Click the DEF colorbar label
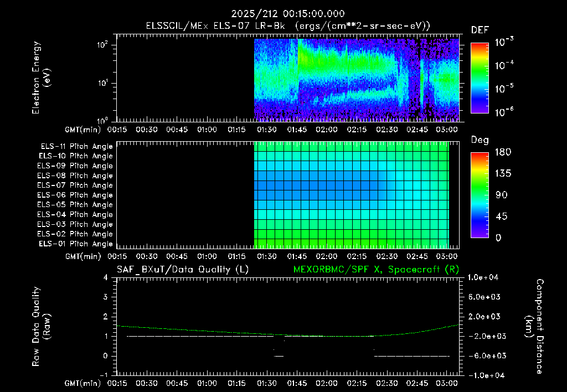This screenshot has width=567, height=392. pos(480,30)
